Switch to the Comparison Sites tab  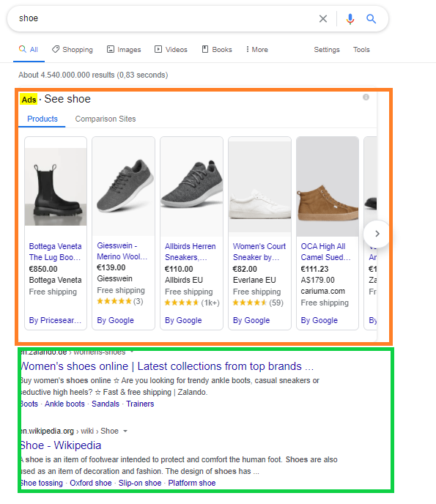pos(106,119)
